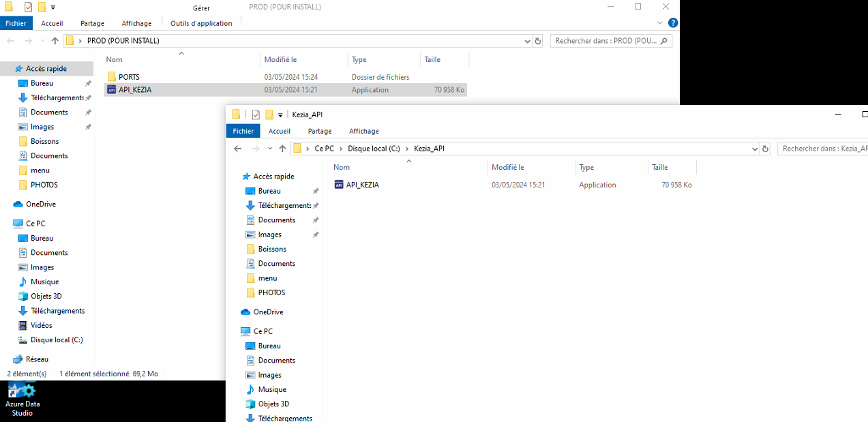Image resolution: width=868 pixels, height=422 pixels.
Task: Open the Partage tab in PROD window
Action: pyautogui.click(x=92, y=23)
